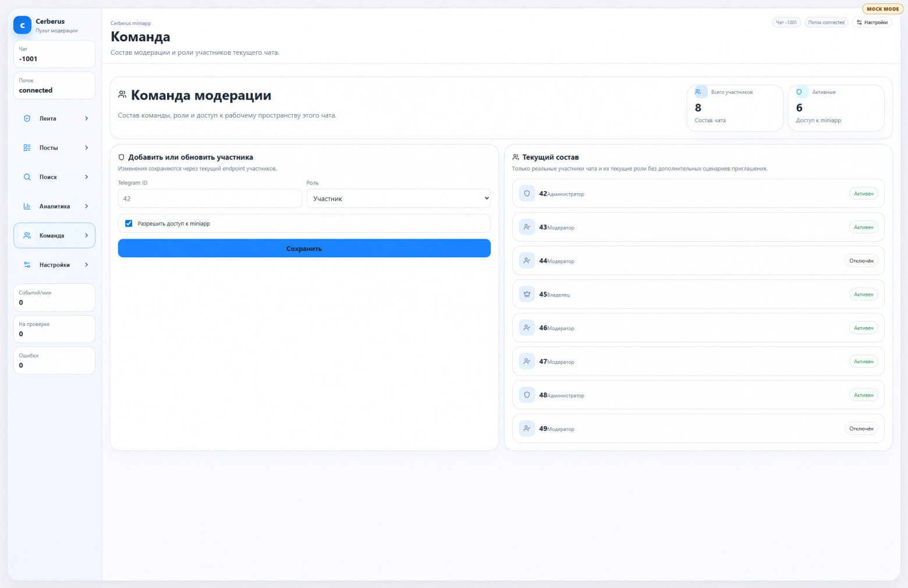Click the user icon of member 46
Image resolution: width=908 pixels, height=588 pixels.
pyautogui.click(x=527, y=328)
